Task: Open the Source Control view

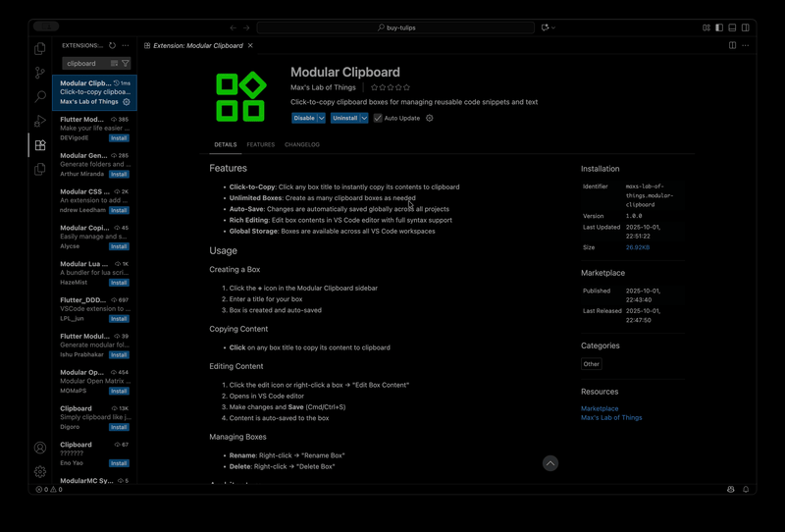Action: 40,73
